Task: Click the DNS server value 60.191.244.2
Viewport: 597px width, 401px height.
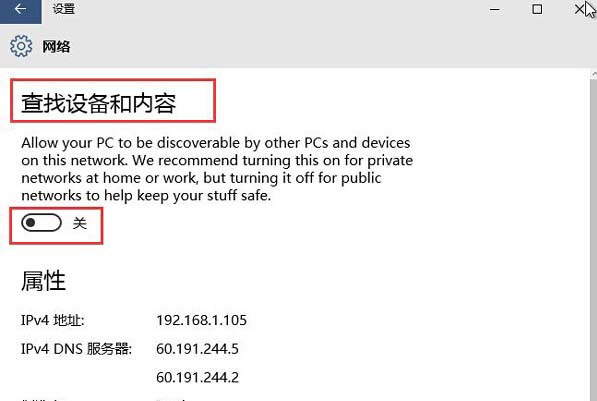Action: [x=197, y=377]
